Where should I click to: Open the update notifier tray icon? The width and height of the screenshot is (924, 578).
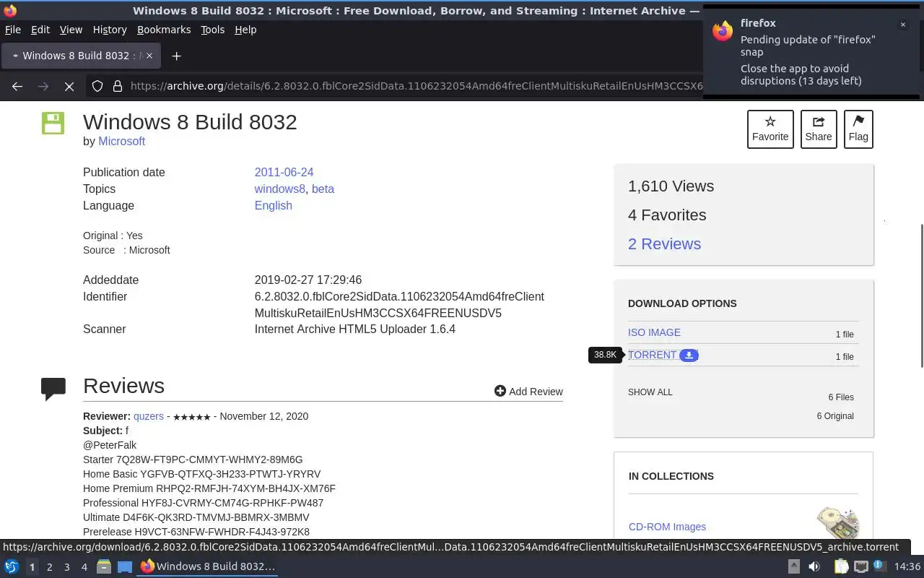(x=881, y=566)
